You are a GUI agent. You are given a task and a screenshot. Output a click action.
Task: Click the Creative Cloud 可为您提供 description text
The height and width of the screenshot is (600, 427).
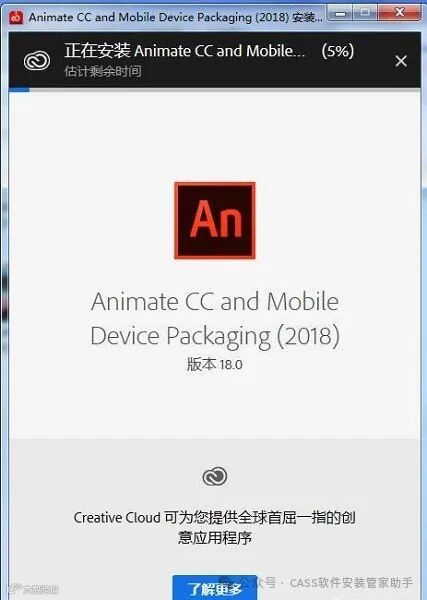(x=215, y=527)
